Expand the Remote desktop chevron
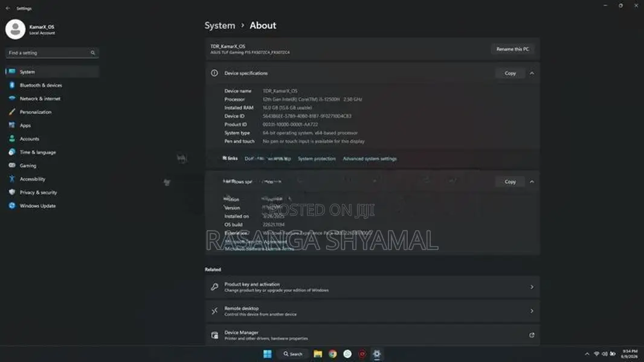This screenshot has width=644, height=362. [x=532, y=311]
